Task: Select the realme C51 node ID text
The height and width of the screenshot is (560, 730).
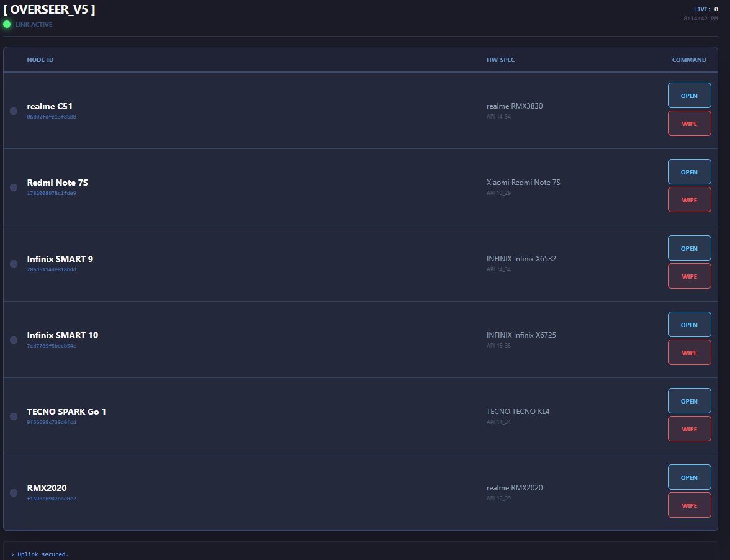Action: [52, 117]
